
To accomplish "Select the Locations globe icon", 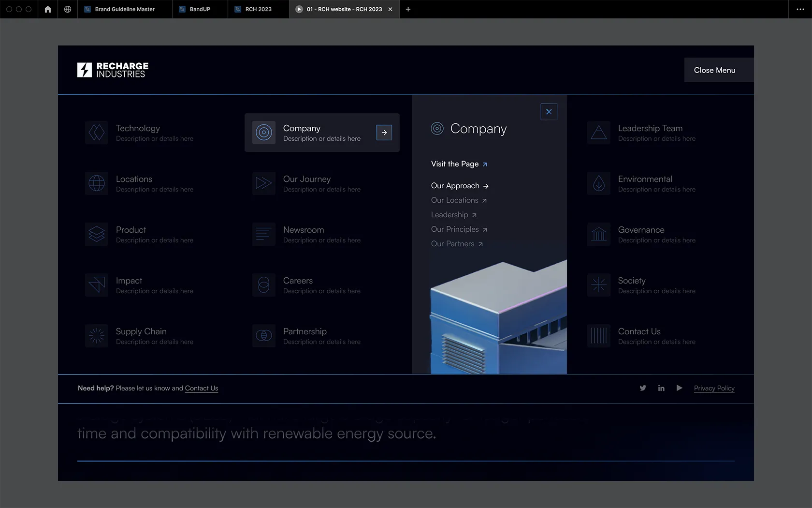I will pos(97,183).
